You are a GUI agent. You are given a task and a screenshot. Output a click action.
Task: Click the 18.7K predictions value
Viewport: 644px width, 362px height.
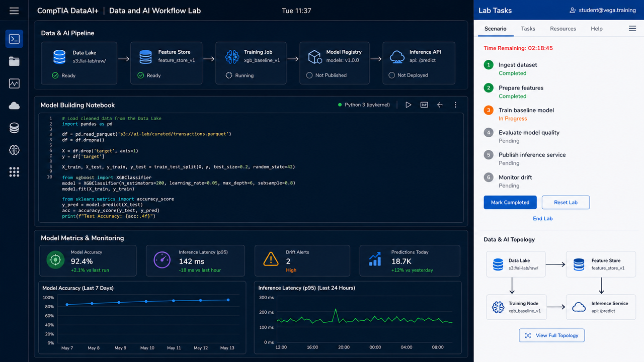[401, 261]
